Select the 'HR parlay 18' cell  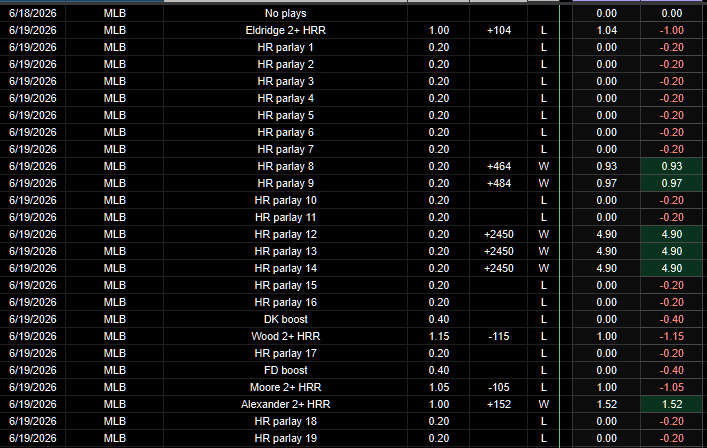(x=285, y=421)
